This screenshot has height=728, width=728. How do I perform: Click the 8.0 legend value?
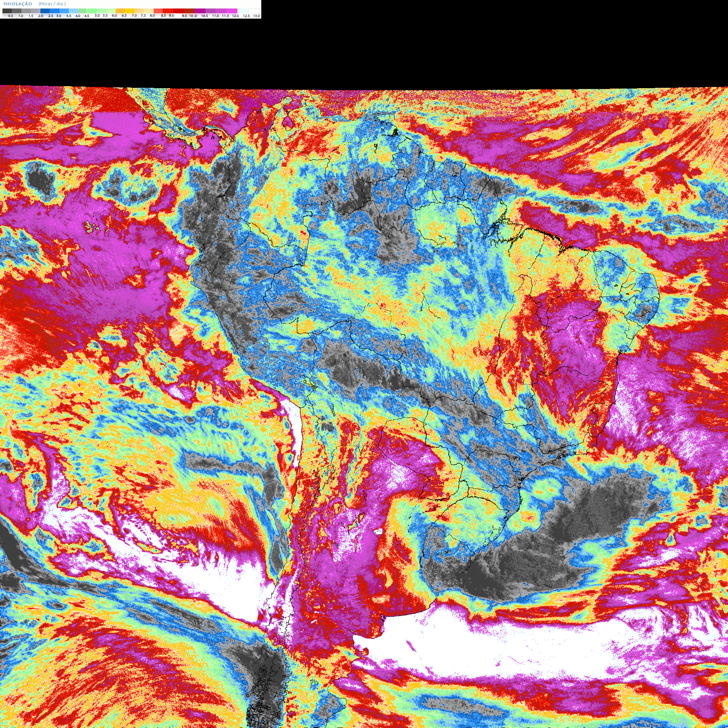(152, 15)
